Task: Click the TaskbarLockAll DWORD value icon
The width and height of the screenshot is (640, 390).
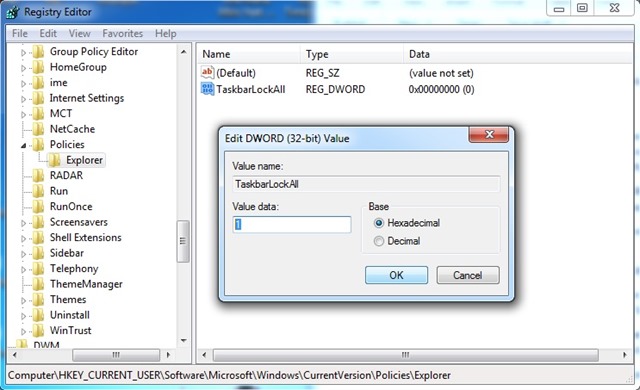Action: click(207, 89)
